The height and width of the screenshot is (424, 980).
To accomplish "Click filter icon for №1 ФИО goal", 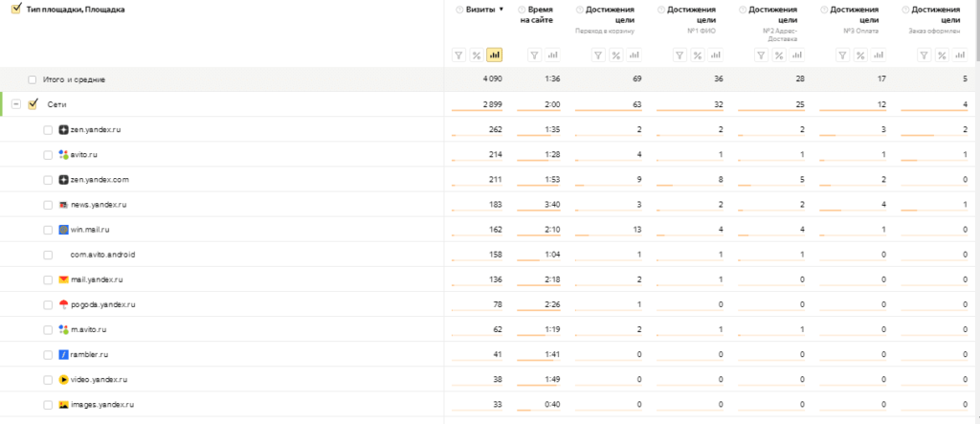I will 680,56.
